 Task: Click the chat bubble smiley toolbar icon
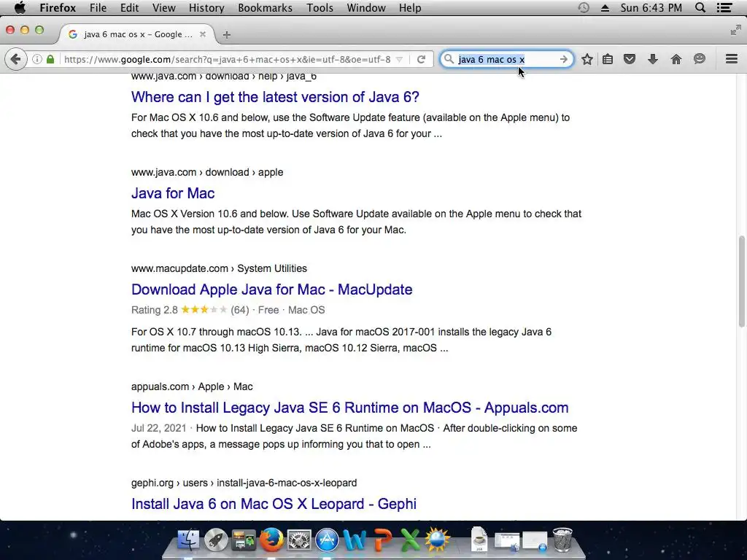click(699, 59)
